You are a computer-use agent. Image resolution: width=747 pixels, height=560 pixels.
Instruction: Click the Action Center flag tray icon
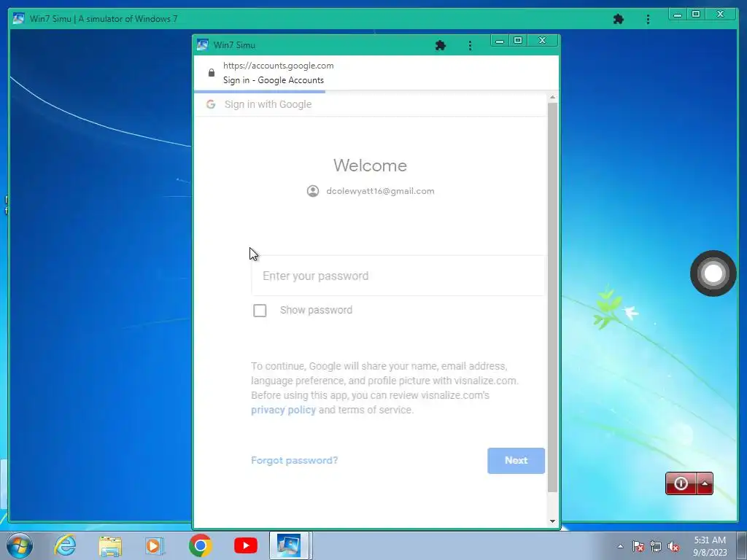[638, 546]
